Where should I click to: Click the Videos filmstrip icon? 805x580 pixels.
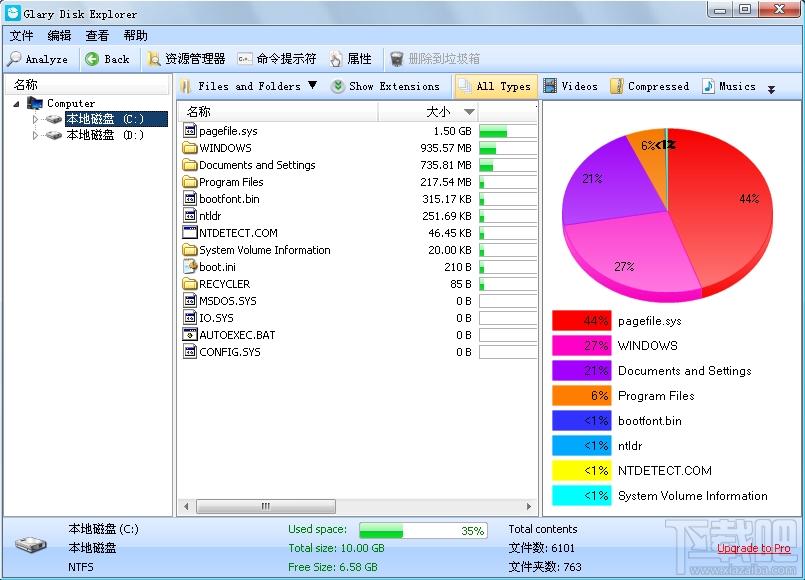[550, 86]
